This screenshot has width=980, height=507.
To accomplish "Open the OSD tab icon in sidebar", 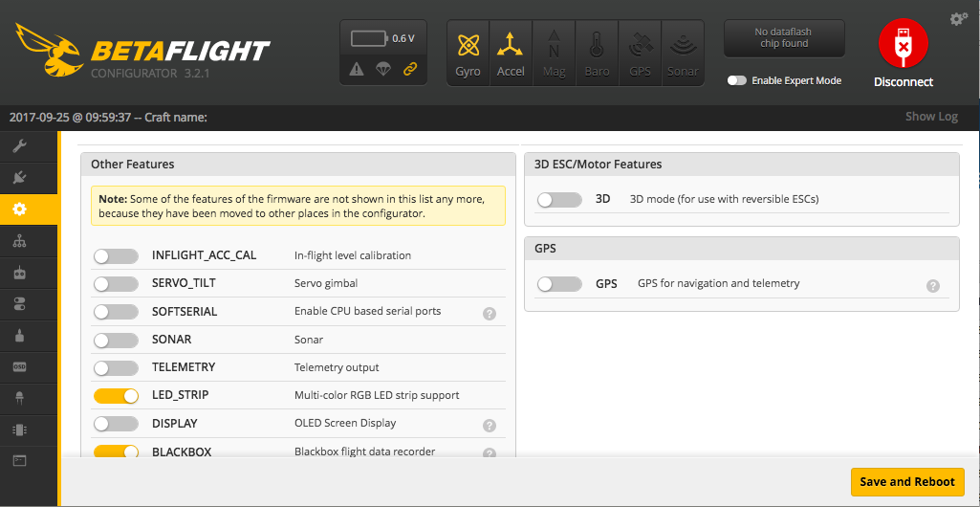I will click(19, 367).
